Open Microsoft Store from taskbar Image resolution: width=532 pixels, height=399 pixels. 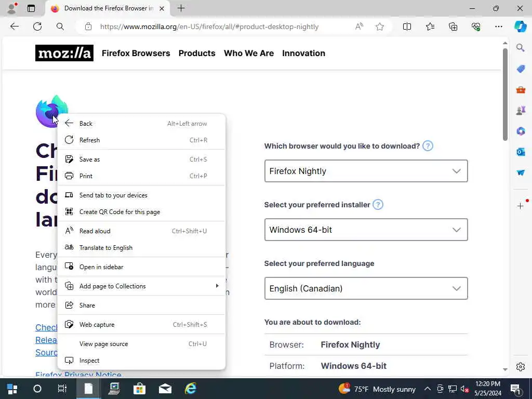tap(139, 389)
